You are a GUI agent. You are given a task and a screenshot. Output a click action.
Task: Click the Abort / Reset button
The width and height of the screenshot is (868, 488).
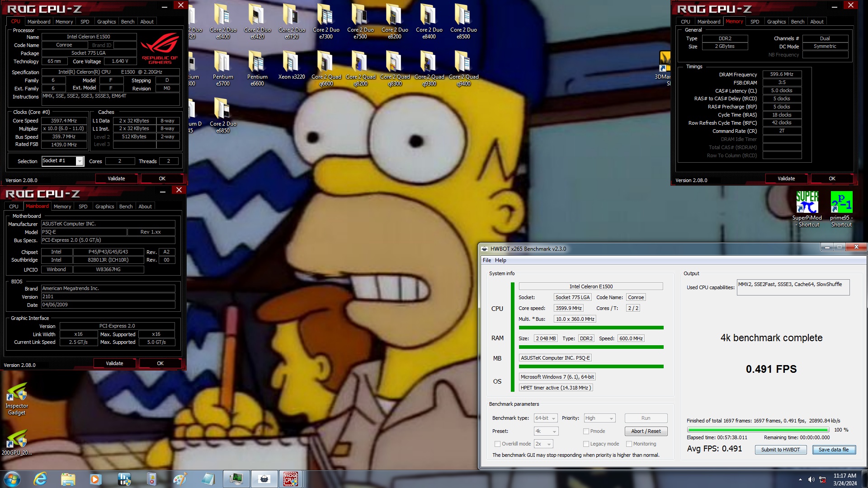[646, 431]
